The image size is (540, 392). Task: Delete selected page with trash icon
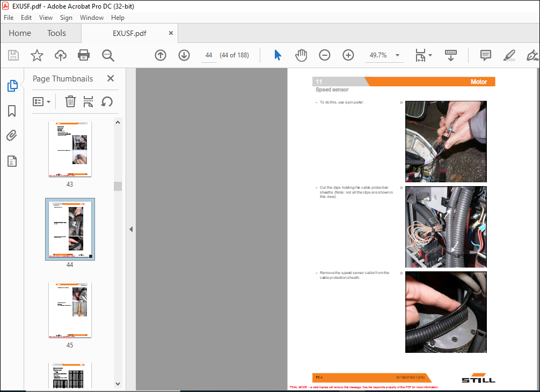70,101
